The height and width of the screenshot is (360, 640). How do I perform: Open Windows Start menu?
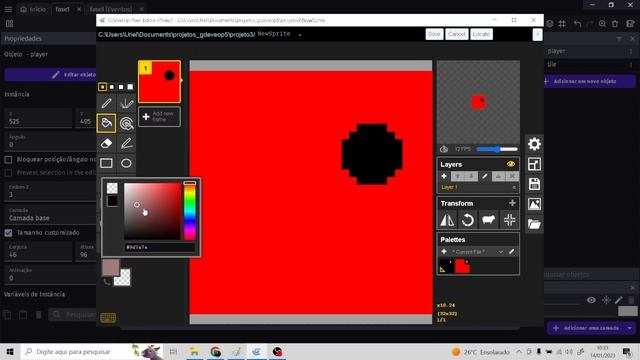10,352
